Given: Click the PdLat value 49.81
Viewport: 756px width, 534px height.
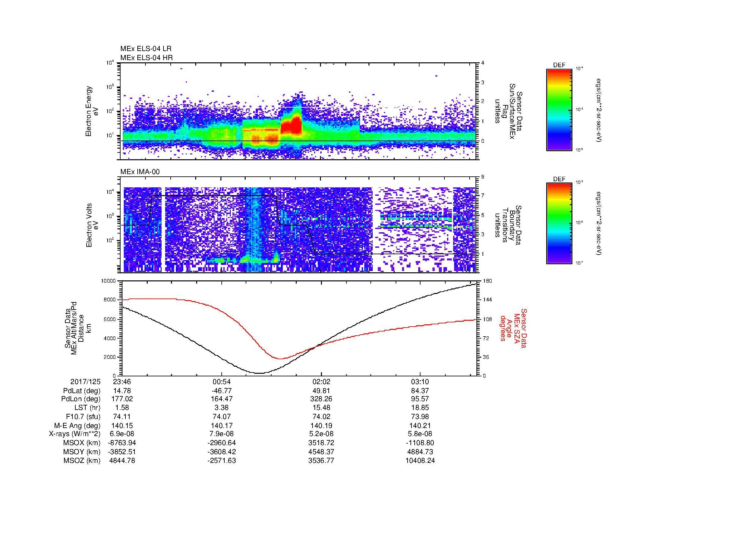Looking at the screenshot, I should point(321,391).
